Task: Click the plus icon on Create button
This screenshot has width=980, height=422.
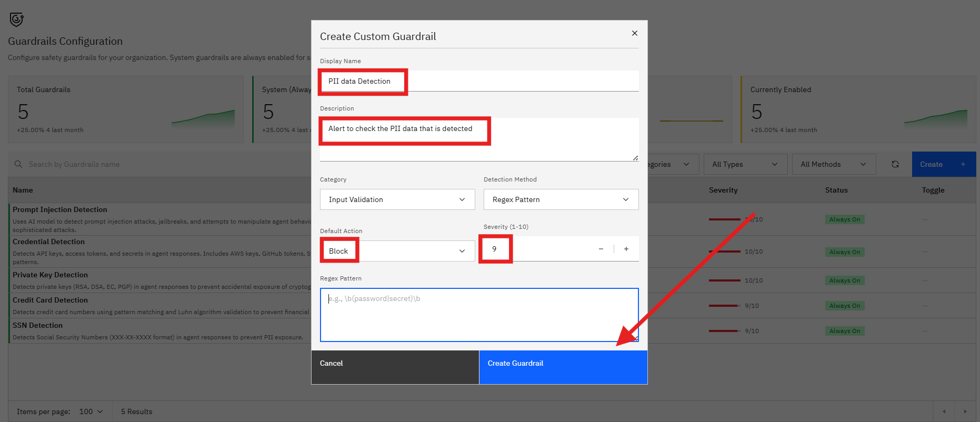Action: tap(963, 164)
